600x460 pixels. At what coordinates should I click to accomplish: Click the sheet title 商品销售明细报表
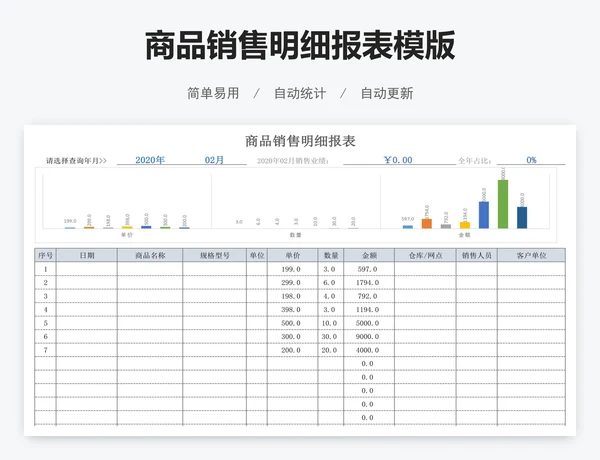click(x=300, y=141)
